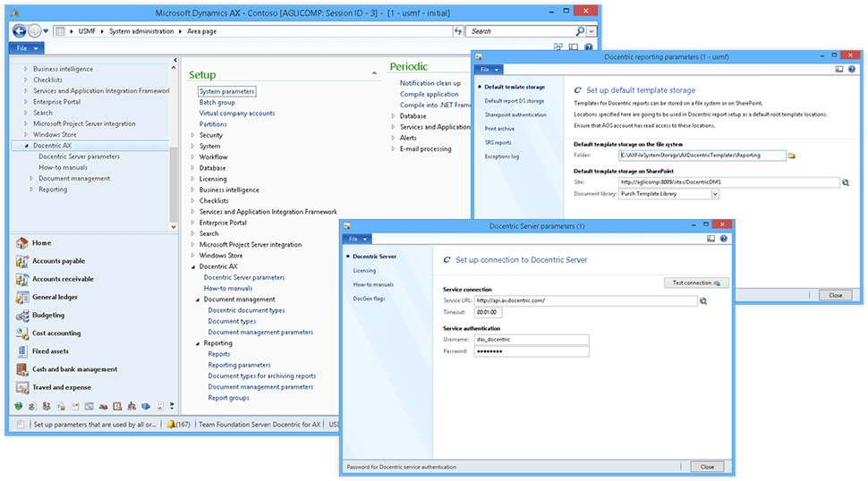Viewport: 868px width, 481px height.
Task: Click lookup icon next to Service URL field
Action: click(703, 300)
